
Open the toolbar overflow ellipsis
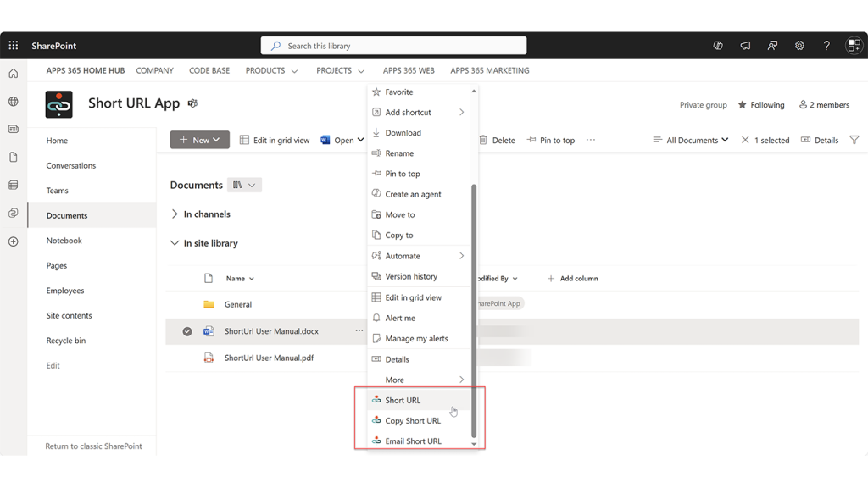591,140
